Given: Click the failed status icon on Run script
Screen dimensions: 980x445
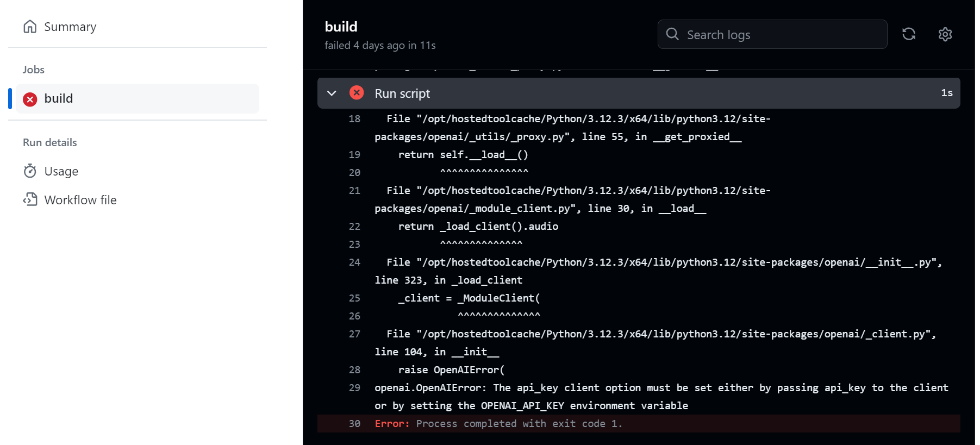Looking at the screenshot, I should point(357,93).
